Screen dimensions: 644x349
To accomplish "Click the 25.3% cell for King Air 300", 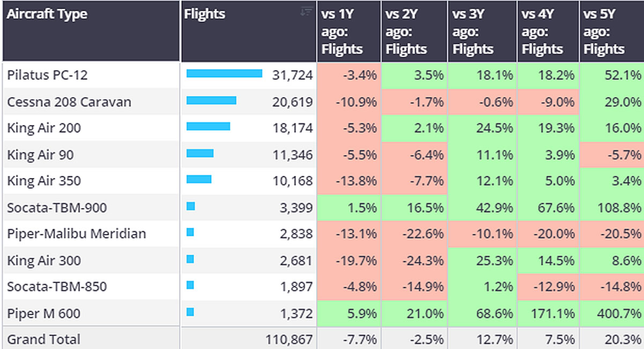I will click(x=482, y=261).
